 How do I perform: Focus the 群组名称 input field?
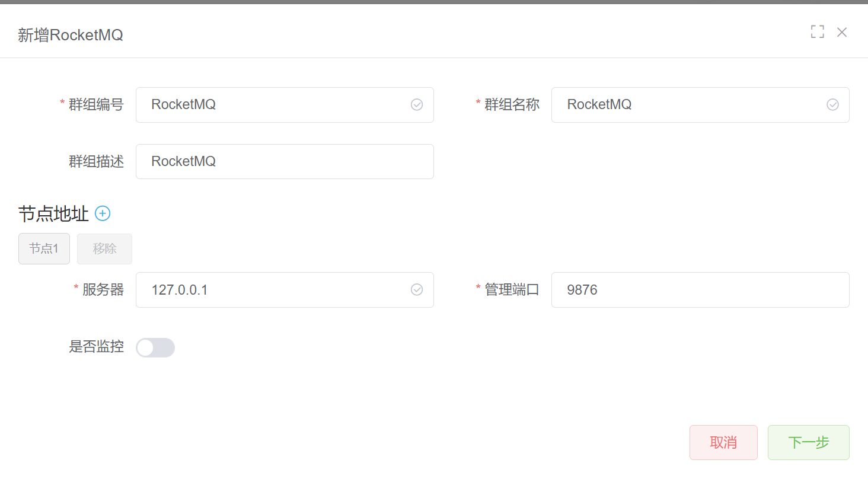(700, 105)
